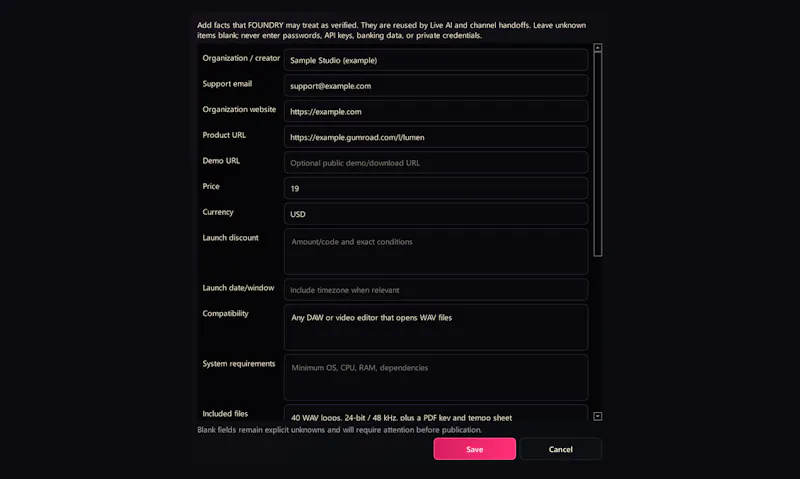Click the Launch discount label
800x479 pixels.
pos(230,238)
